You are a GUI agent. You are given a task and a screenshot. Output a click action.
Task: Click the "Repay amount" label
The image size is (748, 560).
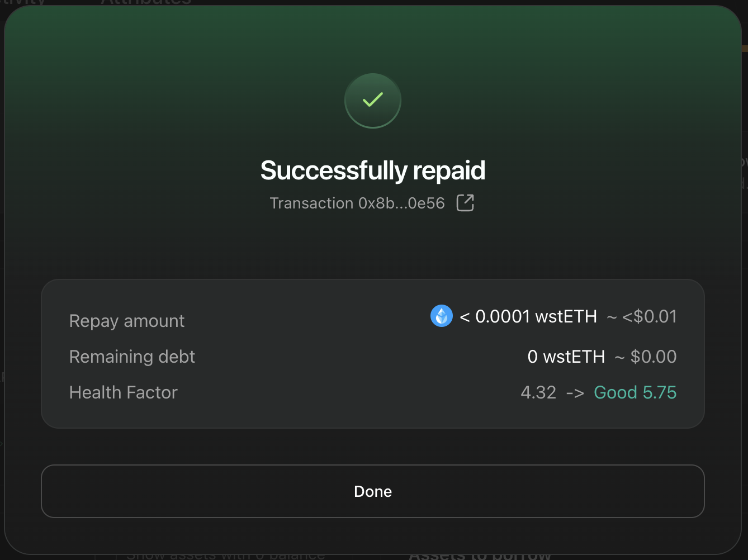pyautogui.click(x=127, y=321)
